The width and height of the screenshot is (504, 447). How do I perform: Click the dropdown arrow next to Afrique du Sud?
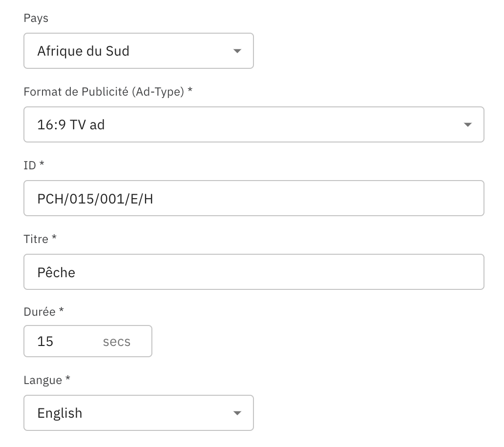(x=237, y=51)
